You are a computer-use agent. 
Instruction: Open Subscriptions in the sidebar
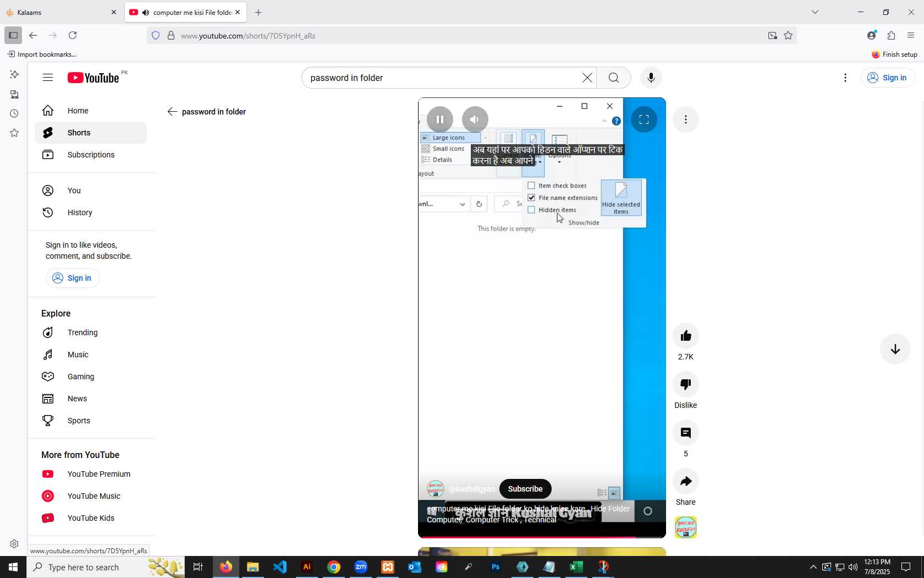[91, 155]
